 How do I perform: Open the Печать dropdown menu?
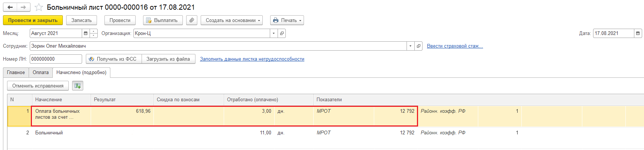[287, 20]
